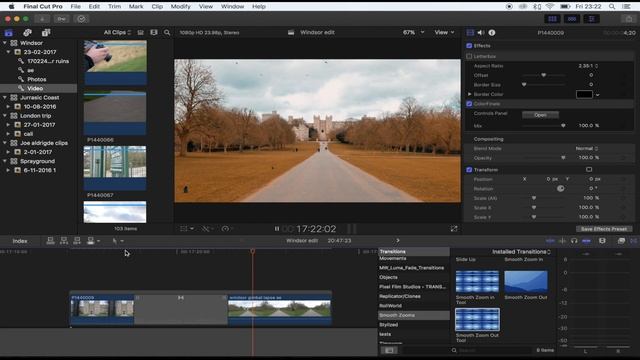Open the Mark menu
Viewport: 640px width, 360px height.
(136, 7)
